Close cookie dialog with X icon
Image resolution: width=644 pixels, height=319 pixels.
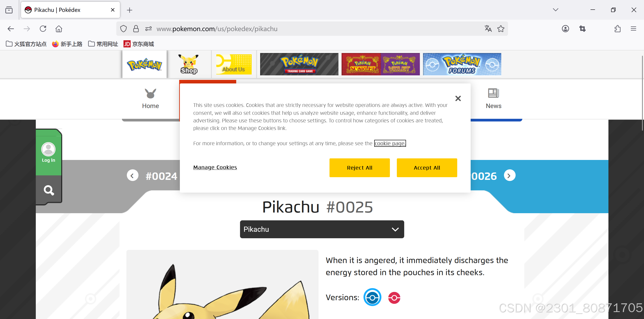click(x=458, y=98)
